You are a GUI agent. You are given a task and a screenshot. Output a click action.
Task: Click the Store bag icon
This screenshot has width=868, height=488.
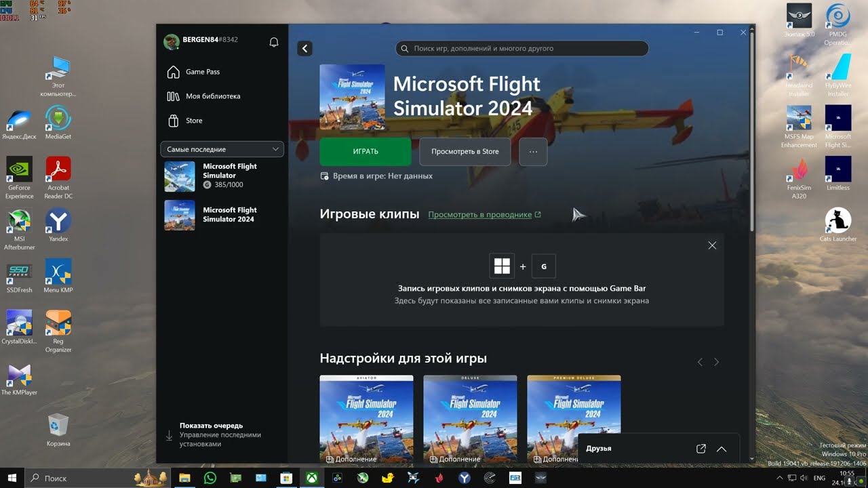point(173,121)
